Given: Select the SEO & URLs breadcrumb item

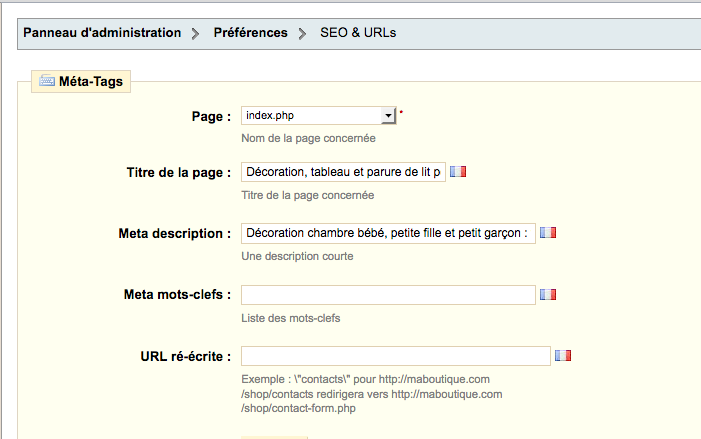Looking at the screenshot, I should pyautogui.click(x=358, y=33).
